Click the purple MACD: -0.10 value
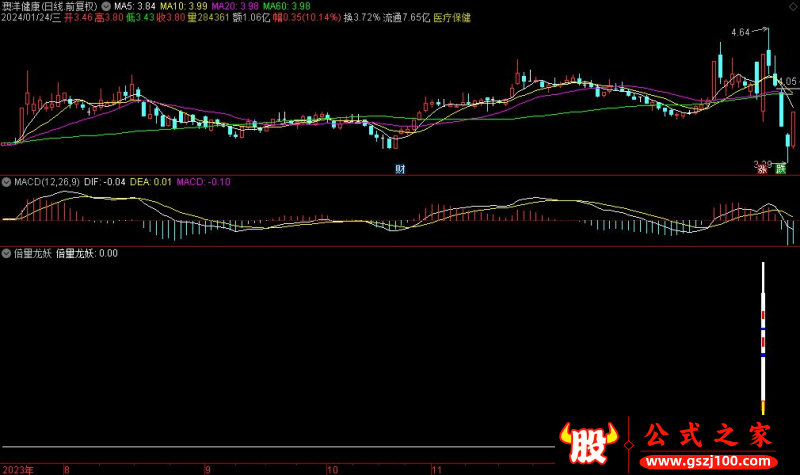The width and height of the screenshot is (800, 475). pyautogui.click(x=204, y=182)
